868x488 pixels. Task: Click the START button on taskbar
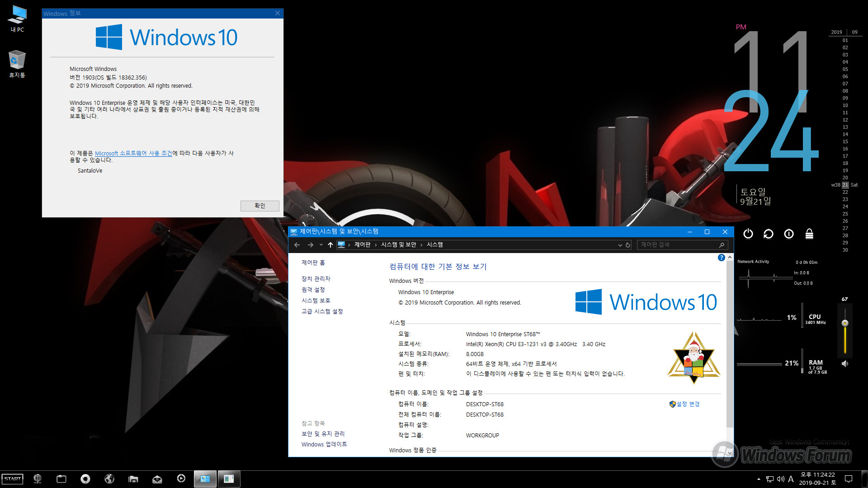[13, 479]
